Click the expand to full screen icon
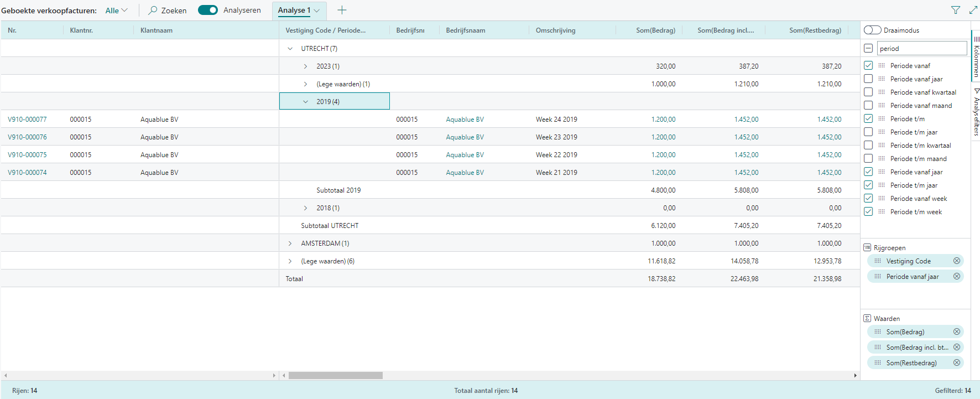This screenshot has width=980, height=399. click(x=973, y=10)
